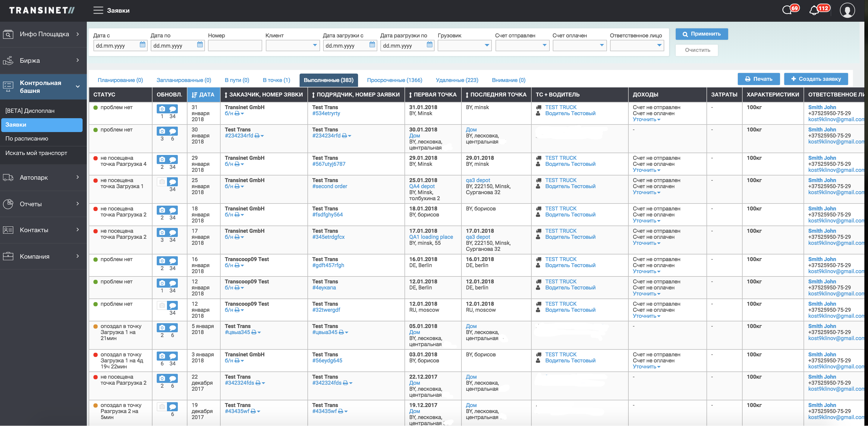Image resolution: width=868 pixels, height=426 pixels.
Task: Click the Создать заявку button
Action: (816, 79)
